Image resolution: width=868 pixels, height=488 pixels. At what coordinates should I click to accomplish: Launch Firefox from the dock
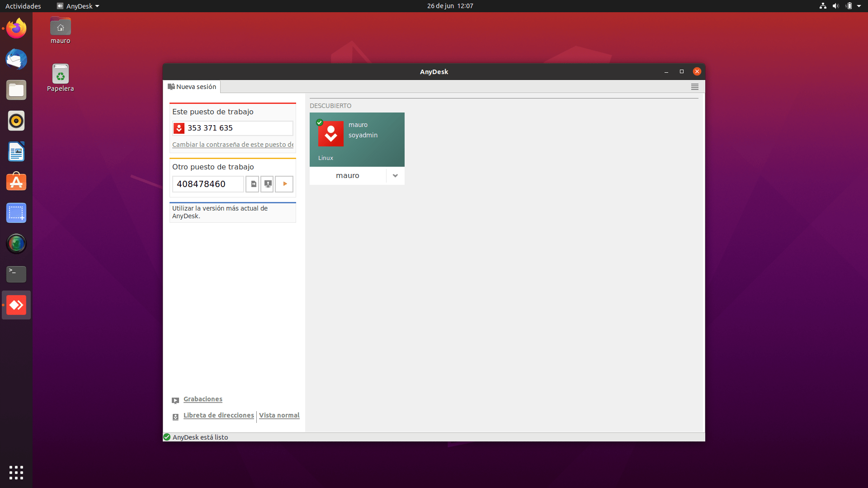tap(16, 28)
